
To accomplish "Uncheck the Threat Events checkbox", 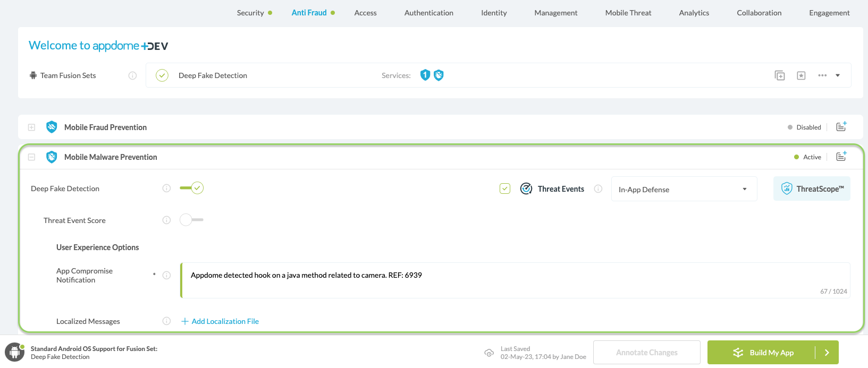I will [505, 189].
